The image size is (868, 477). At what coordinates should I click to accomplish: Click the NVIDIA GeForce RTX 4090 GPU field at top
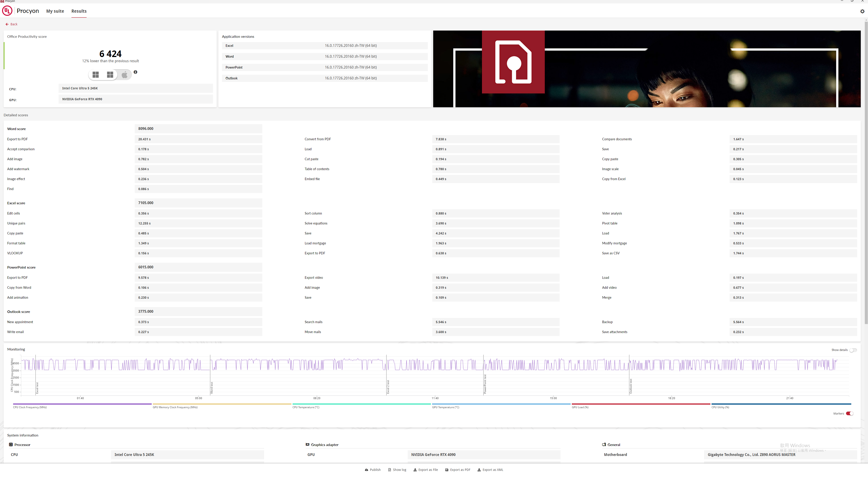136,99
